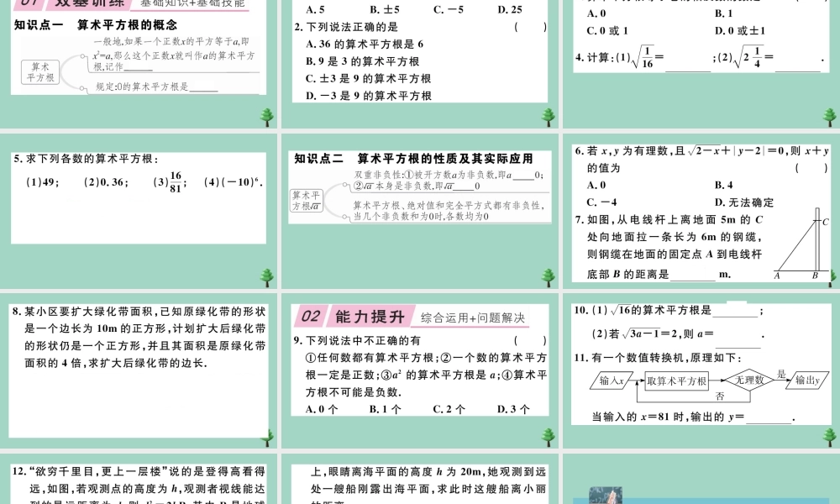
Task: Open the slide titled 知识点一 算术平方根的概念
Action: pos(139,63)
